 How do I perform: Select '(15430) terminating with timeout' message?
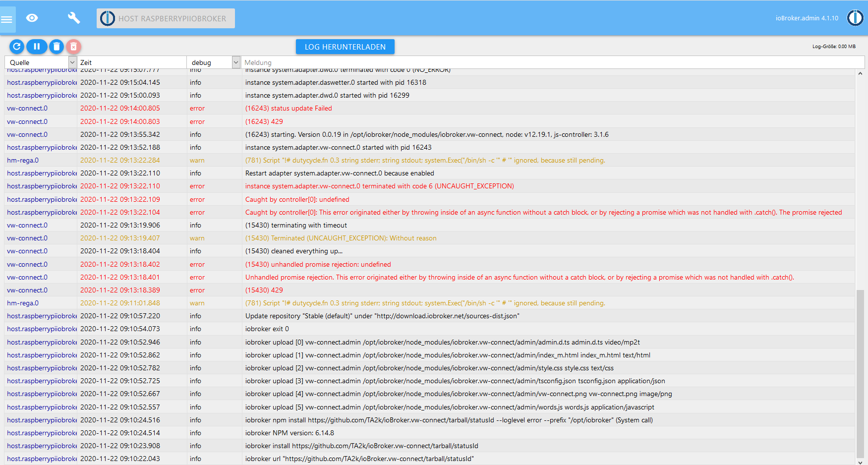click(x=296, y=225)
